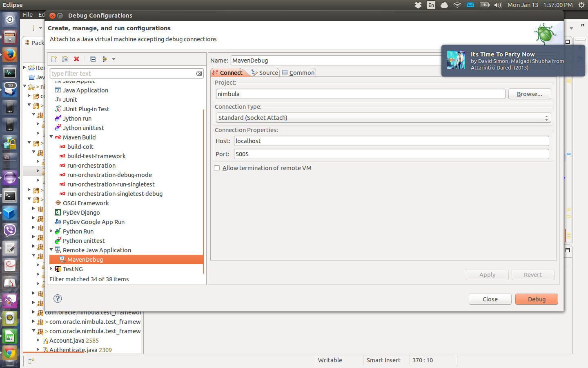
Task: Collapse the Maven Build tree node
Action: [x=51, y=137]
